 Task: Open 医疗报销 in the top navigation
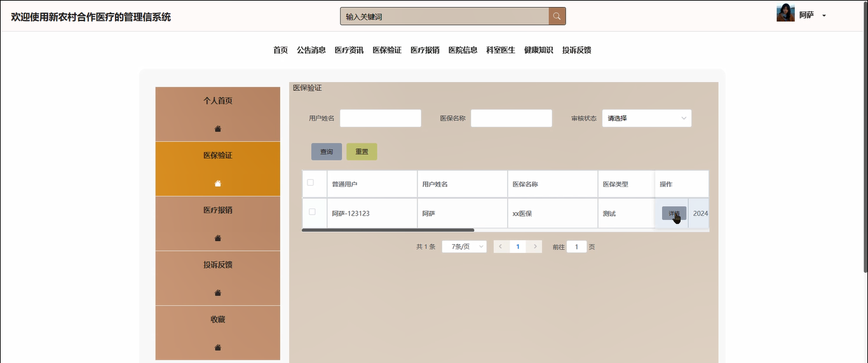click(425, 50)
